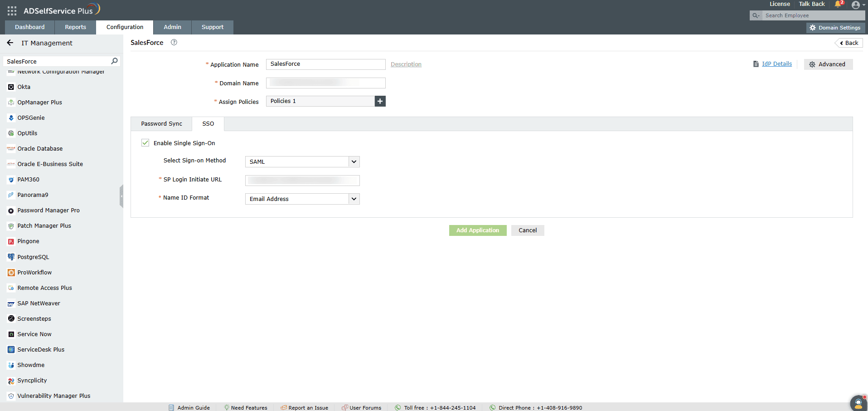
Task: Select Panorama9 icon in list
Action: (11, 195)
